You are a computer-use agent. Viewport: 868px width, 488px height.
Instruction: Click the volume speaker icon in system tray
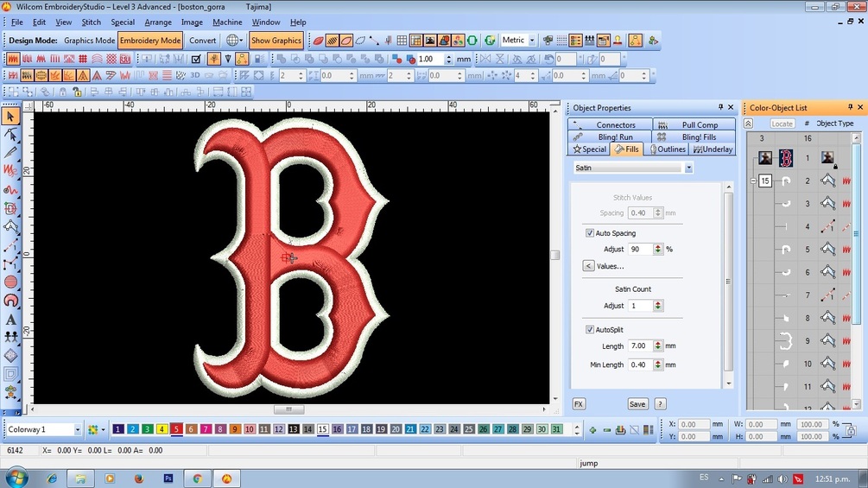(782, 479)
